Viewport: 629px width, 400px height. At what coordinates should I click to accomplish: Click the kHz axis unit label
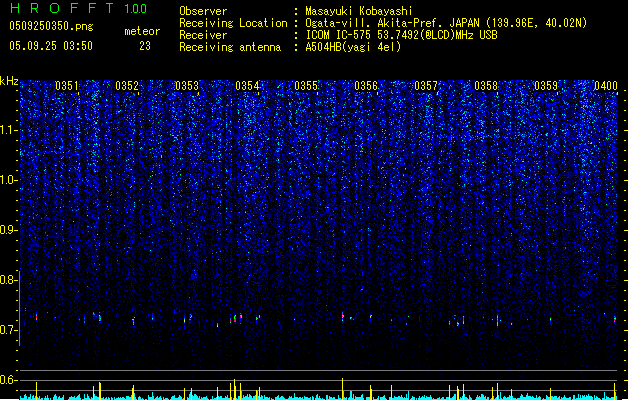(9, 81)
